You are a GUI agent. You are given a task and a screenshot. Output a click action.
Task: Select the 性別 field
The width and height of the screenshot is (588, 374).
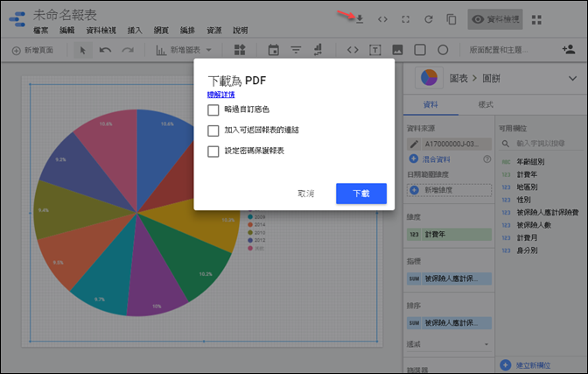(x=523, y=200)
